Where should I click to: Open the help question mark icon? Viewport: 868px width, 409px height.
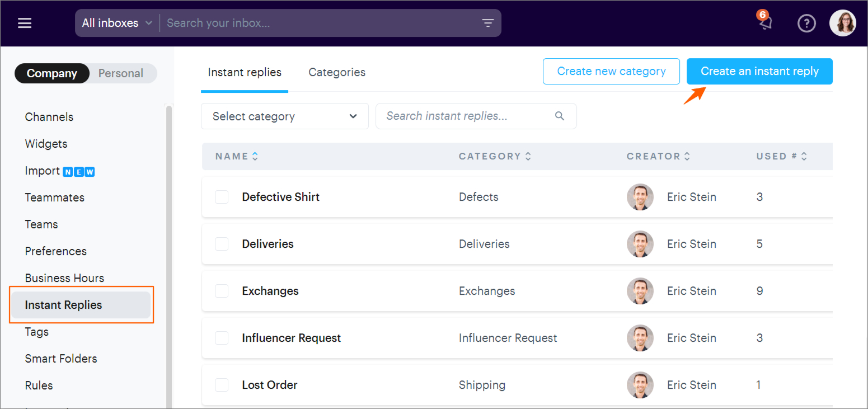(806, 23)
